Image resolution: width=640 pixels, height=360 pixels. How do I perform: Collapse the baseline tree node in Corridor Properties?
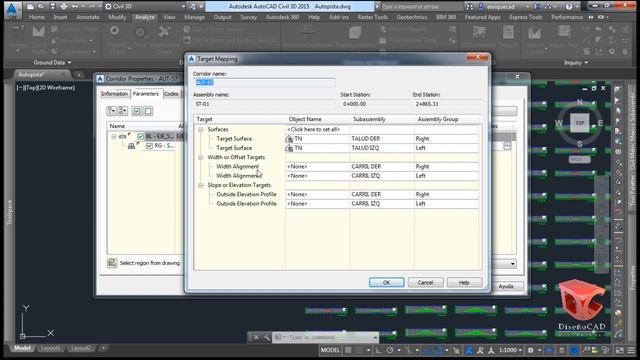[x=114, y=136]
